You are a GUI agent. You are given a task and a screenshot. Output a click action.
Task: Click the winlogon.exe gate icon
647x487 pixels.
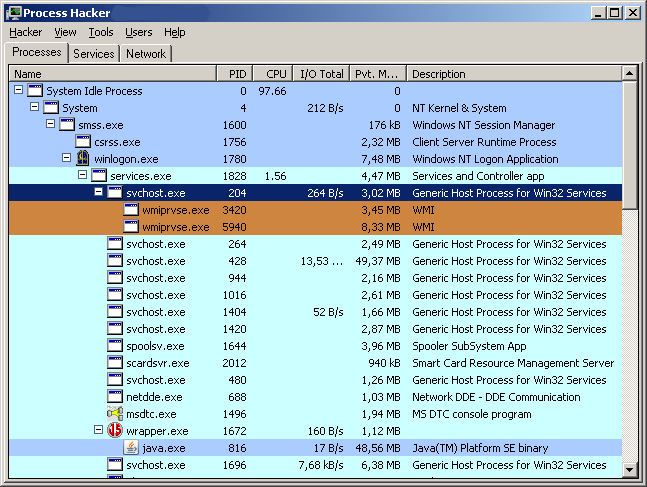[x=83, y=158]
